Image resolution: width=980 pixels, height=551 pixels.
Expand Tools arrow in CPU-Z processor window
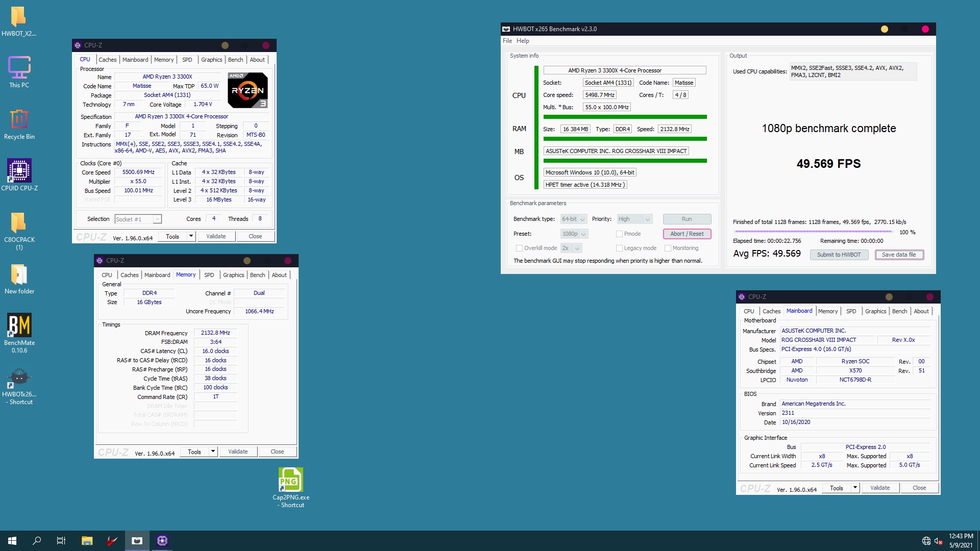(x=191, y=236)
